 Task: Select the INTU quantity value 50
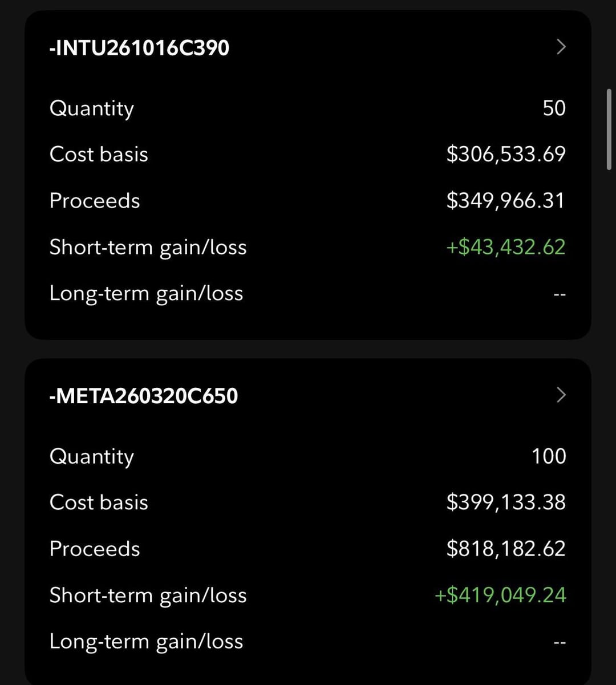[x=554, y=108]
